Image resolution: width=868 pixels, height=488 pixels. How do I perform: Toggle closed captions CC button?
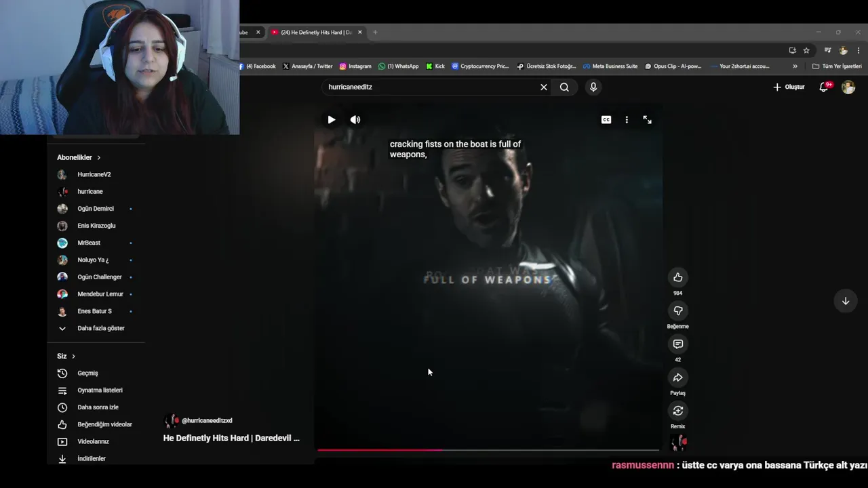pos(606,119)
